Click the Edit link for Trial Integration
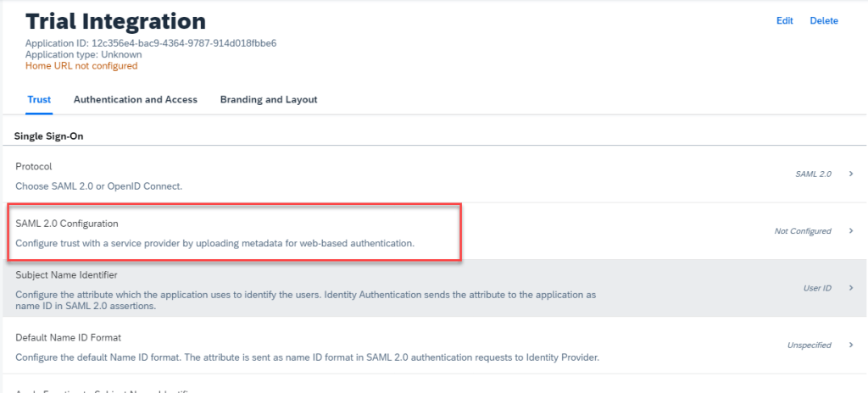The height and width of the screenshot is (393, 868). tap(784, 20)
